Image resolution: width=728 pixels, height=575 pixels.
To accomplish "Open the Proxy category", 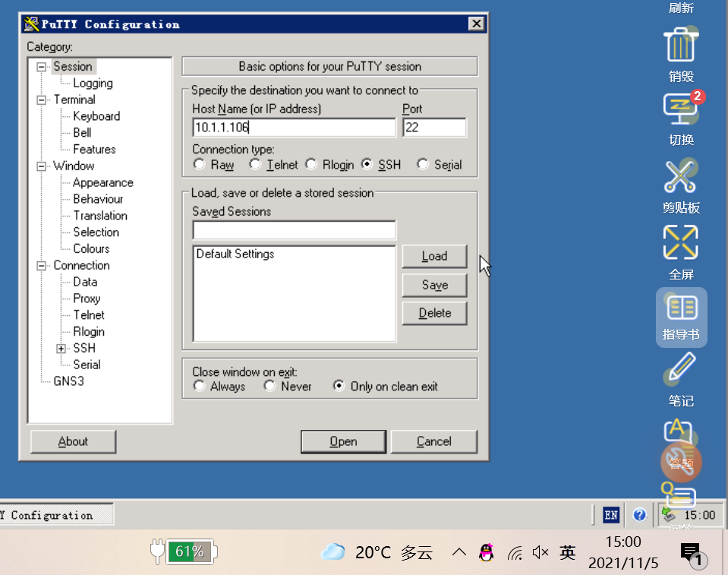I will tap(87, 299).
